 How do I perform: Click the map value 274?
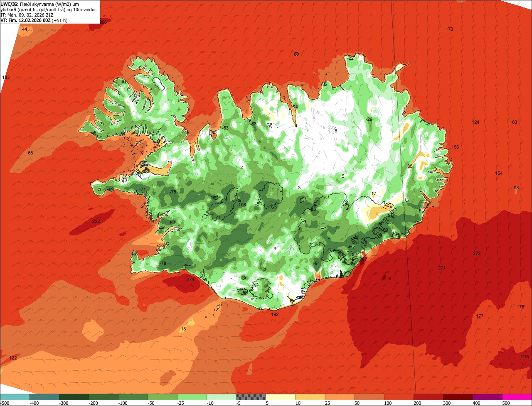pos(190,279)
